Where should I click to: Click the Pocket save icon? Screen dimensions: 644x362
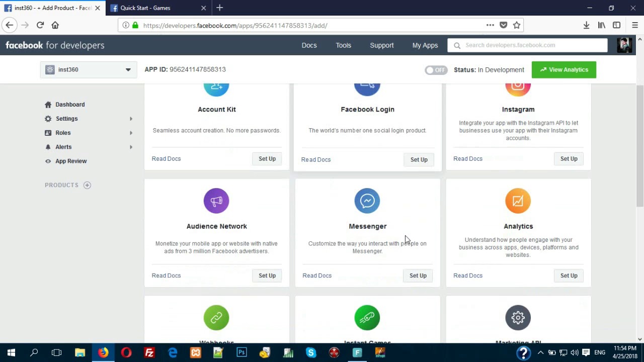(504, 25)
